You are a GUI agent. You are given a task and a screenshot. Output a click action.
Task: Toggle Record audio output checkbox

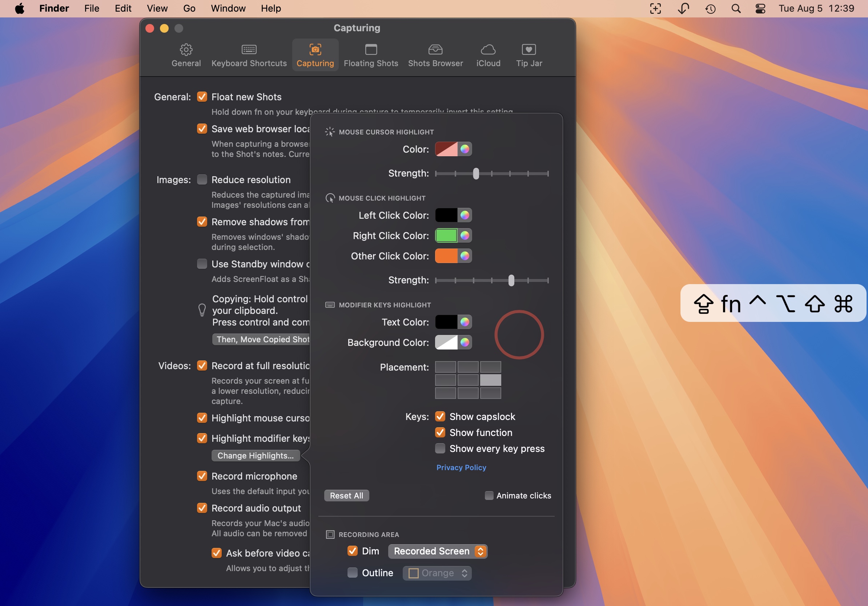(x=202, y=509)
